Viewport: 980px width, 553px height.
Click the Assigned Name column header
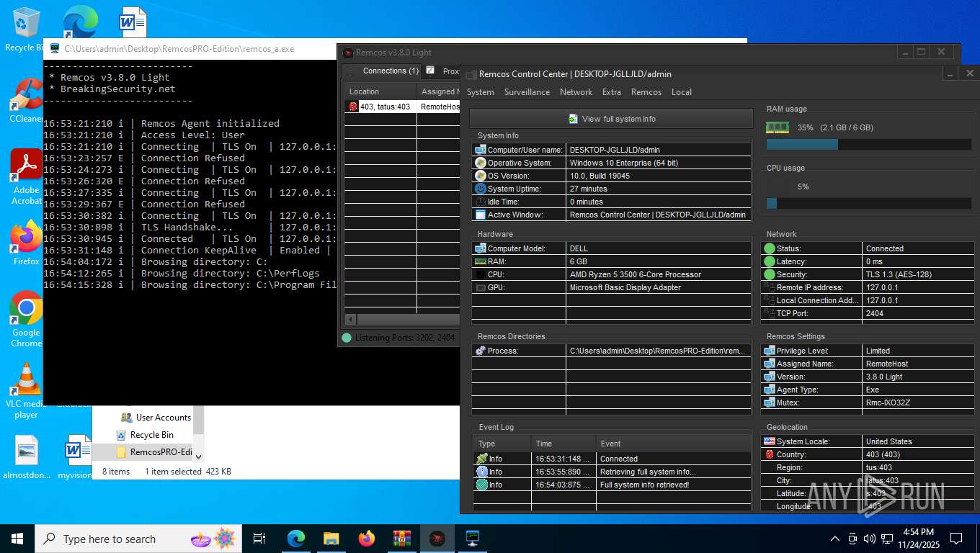click(x=438, y=91)
